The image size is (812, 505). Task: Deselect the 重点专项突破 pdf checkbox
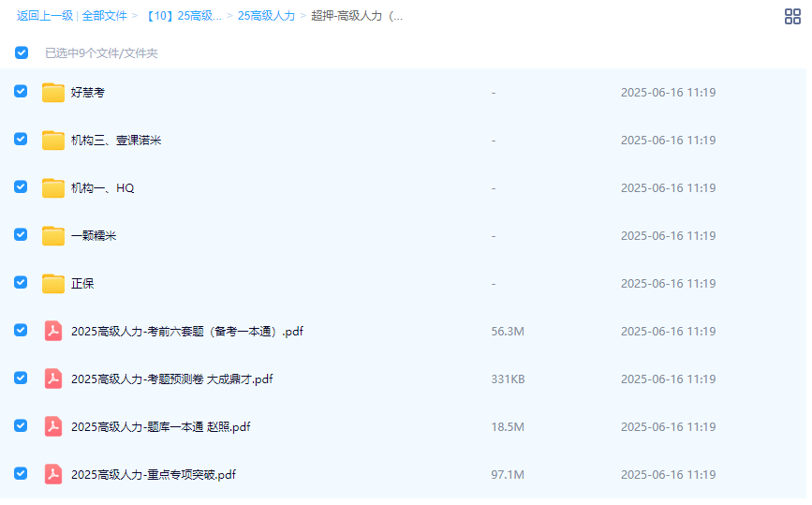[x=21, y=473]
